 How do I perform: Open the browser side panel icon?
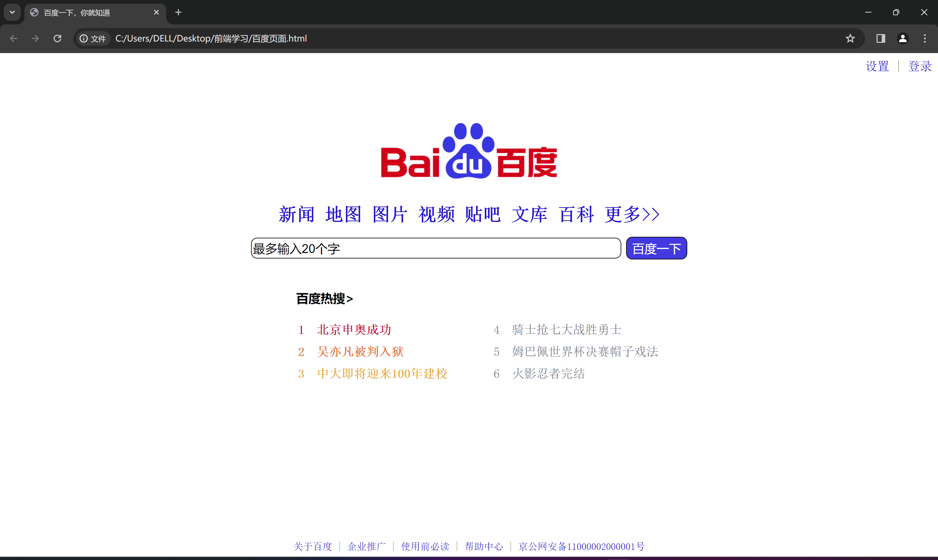tap(880, 38)
